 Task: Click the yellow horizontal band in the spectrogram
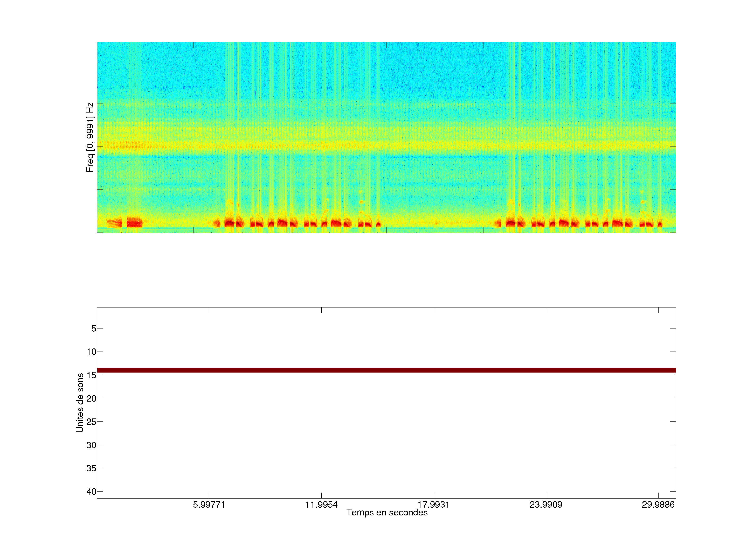click(386, 146)
